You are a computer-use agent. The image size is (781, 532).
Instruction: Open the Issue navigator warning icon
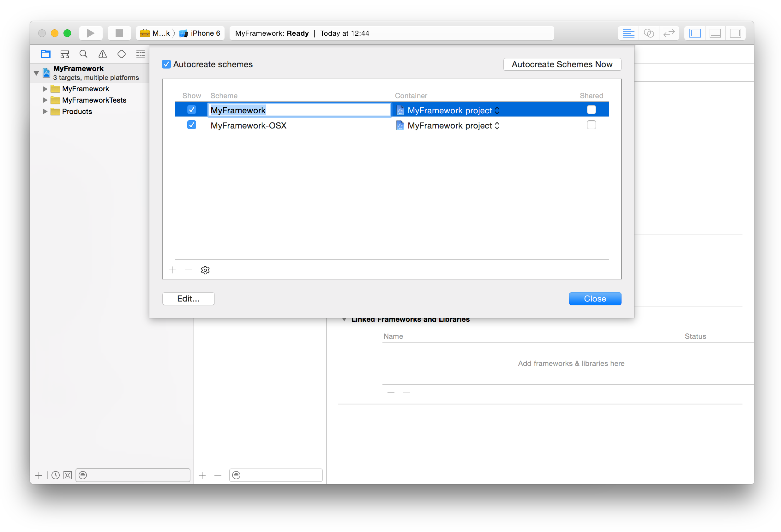[x=102, y=54]
